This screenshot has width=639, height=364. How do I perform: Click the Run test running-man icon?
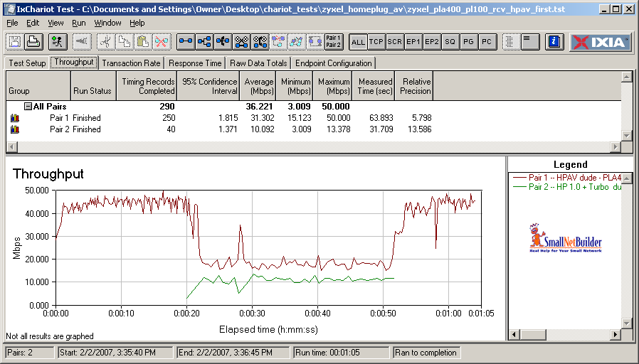(58, 41)
